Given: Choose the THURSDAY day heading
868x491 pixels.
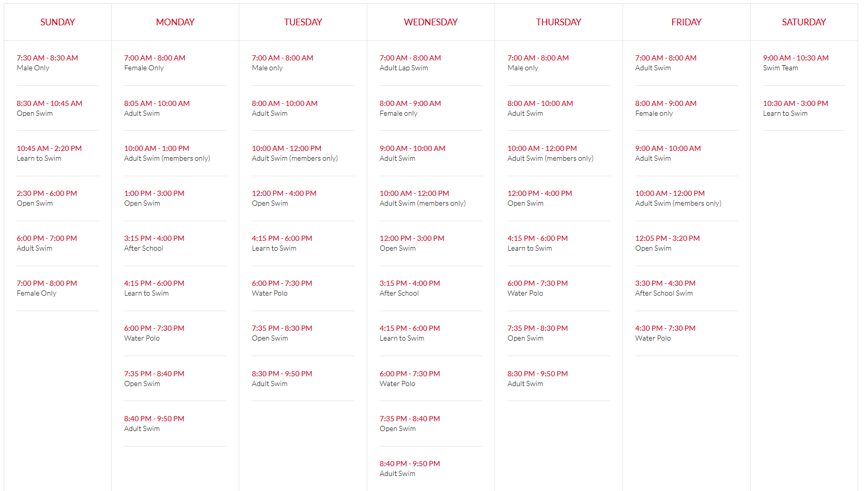Looking at the screenshot, I should pos(558,22).
